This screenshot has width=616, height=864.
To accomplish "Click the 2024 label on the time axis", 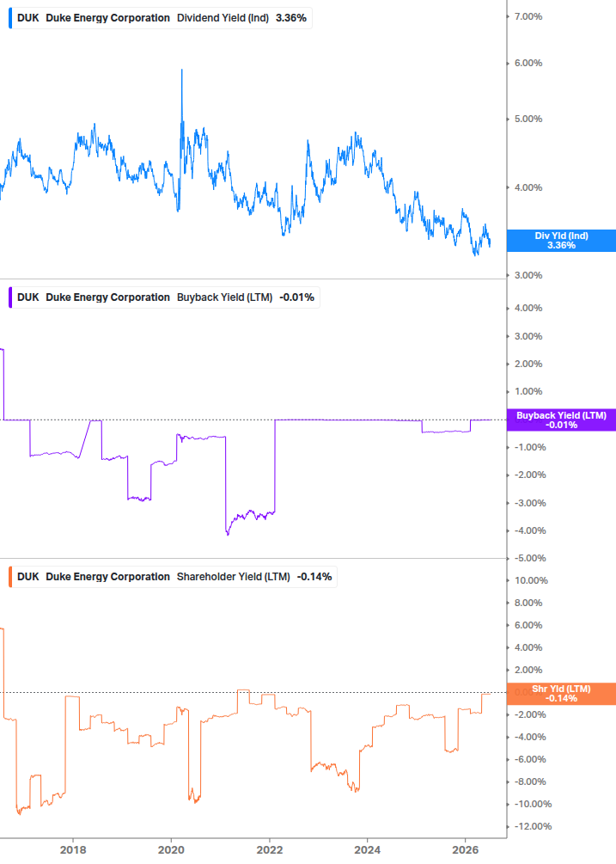I will 367,849.
